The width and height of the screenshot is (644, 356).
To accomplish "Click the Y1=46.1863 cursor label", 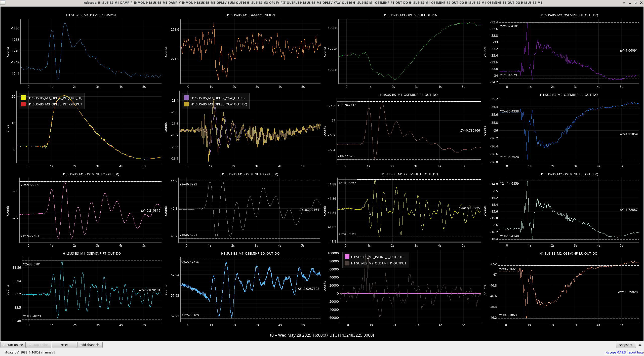I will (508, 315).
